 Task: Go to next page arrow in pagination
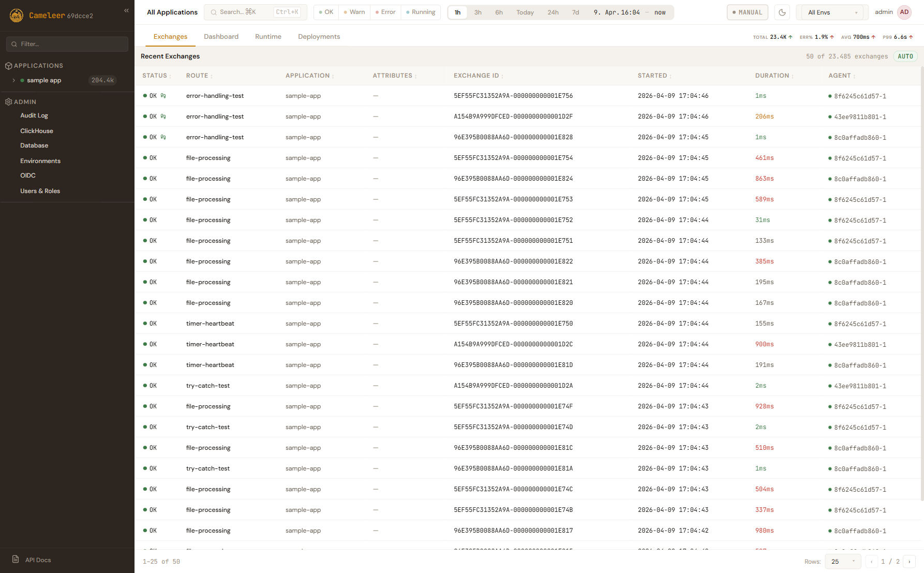pos(910,562)
